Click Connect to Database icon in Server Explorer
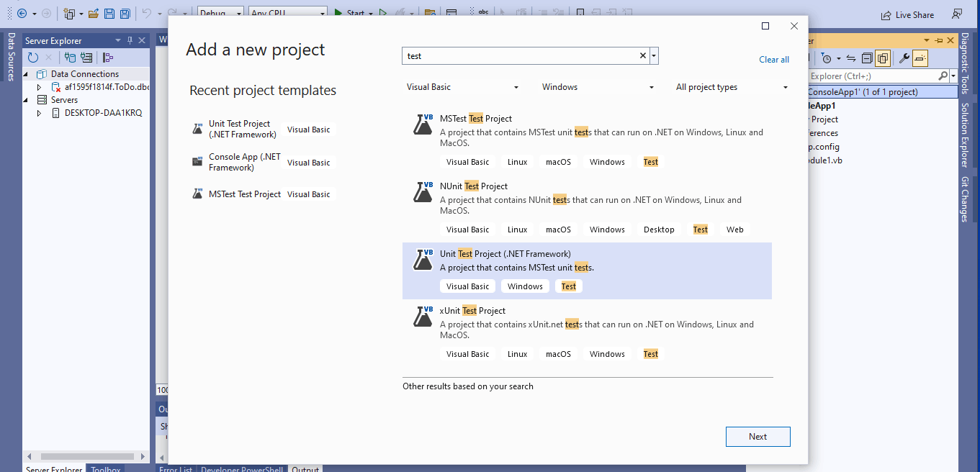 [70, 58]
